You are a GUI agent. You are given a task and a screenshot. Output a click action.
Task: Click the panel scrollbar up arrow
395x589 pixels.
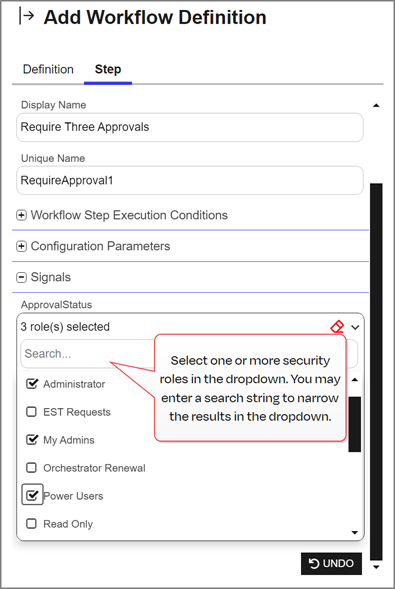pos(376,106)
